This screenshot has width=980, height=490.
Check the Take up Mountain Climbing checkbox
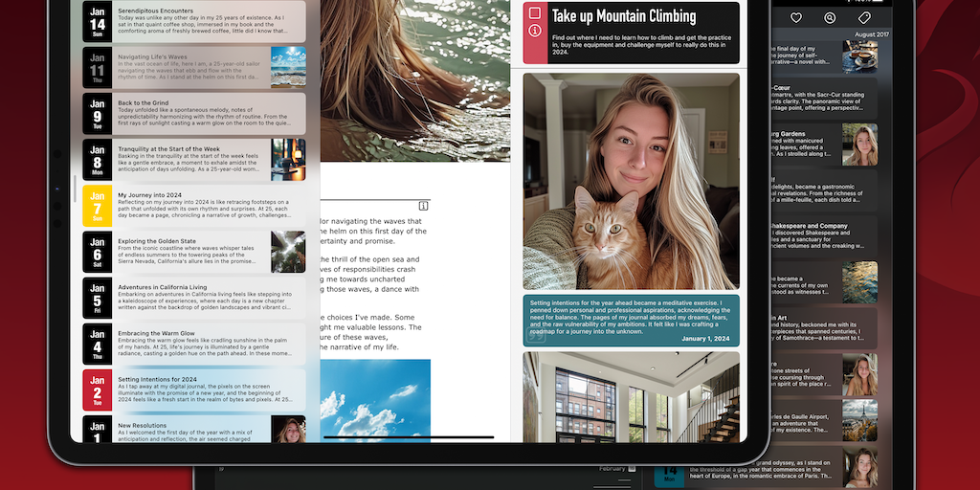click(534, 12)
